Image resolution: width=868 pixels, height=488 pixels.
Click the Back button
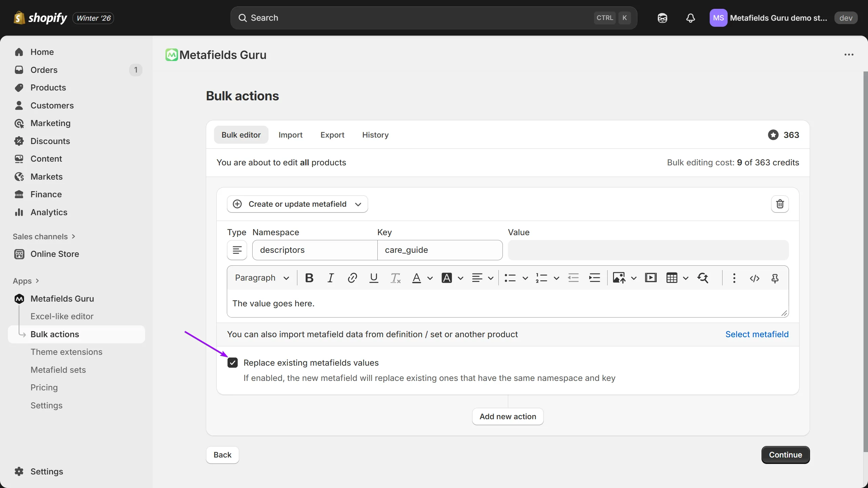tap(222, 455)
